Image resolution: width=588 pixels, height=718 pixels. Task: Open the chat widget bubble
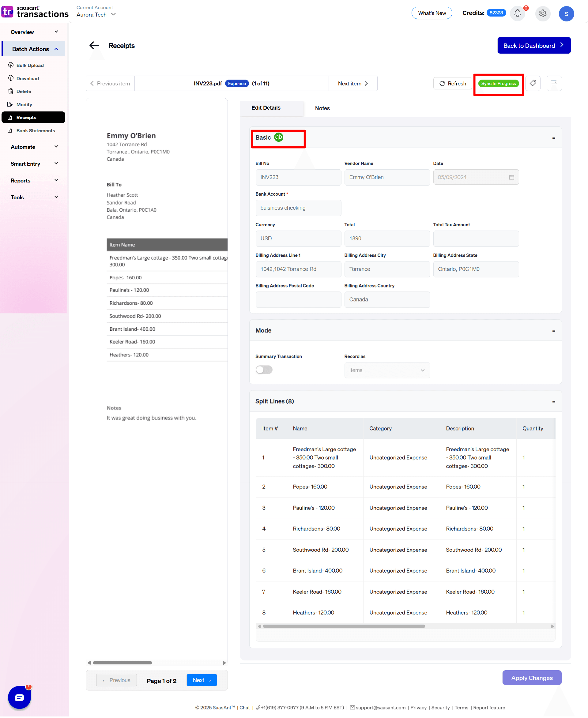coord(20,697)
